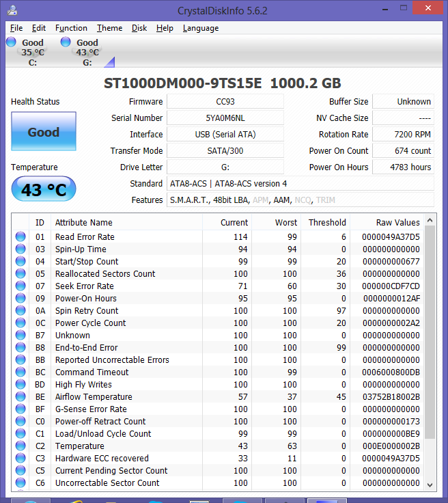Click the status orb for End-to-End Error

[x=20, y=347]
